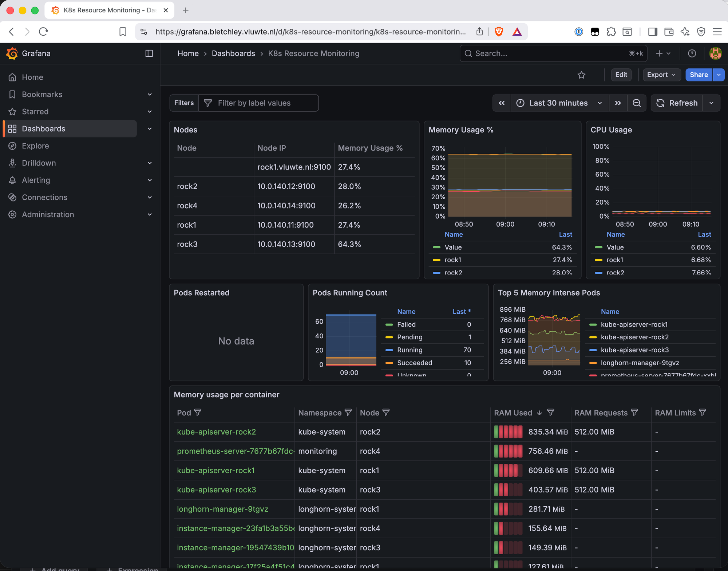Open the kube-apiserver-rock2 pod link
The image size is (728, 571).
click(216, 432)
